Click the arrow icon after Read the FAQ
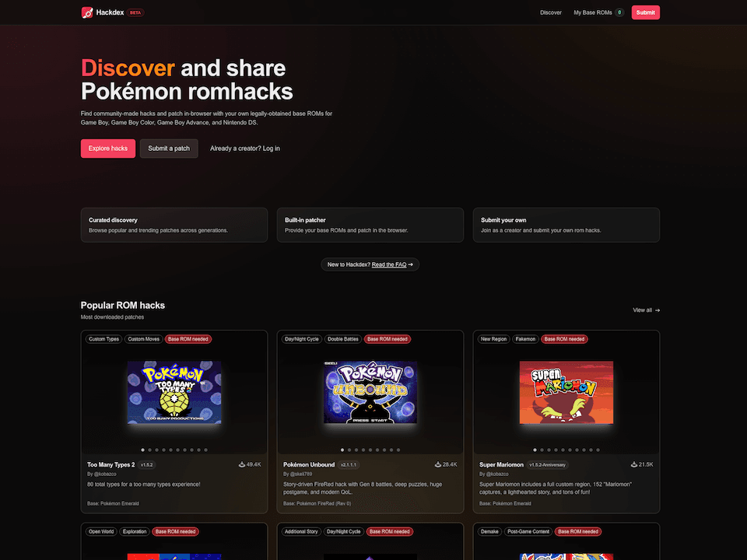Viewport: 747px width, 560px height. point(411,264)
